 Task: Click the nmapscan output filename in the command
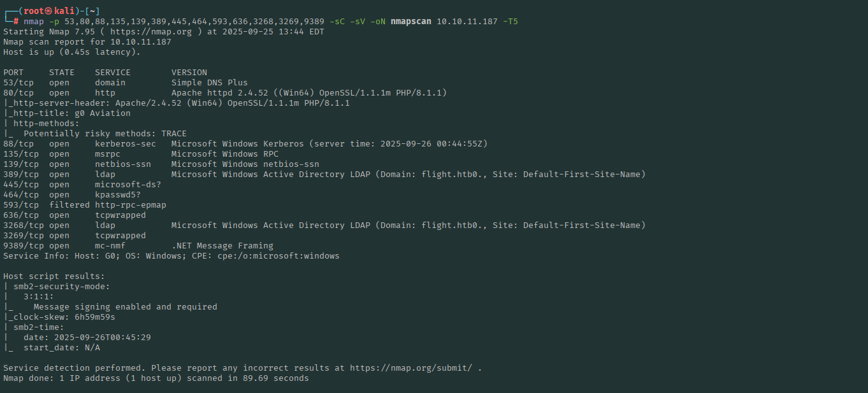click(405, 22)
